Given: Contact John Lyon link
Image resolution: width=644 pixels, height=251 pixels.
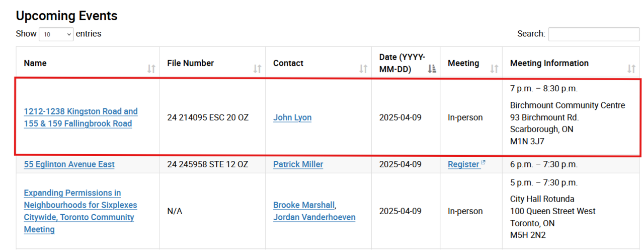Looking at the screenshot, I should 292,117.
